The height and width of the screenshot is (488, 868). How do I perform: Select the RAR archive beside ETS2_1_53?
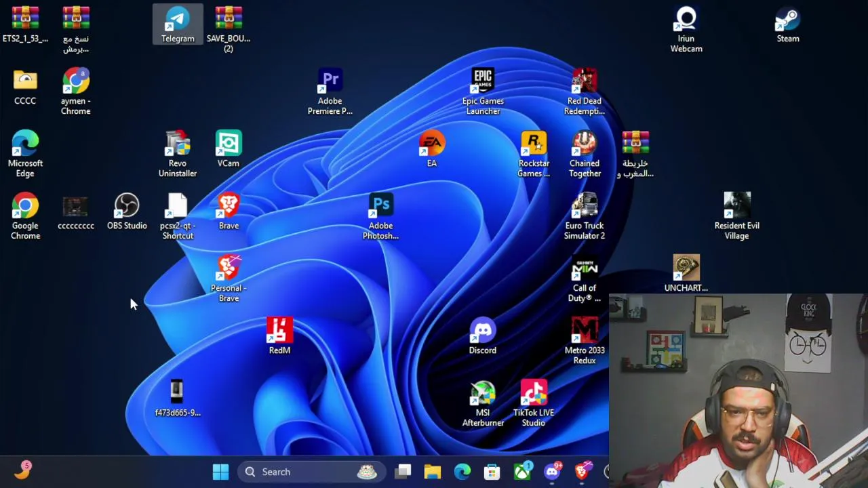pyautogui.click(x=76, y=30)
